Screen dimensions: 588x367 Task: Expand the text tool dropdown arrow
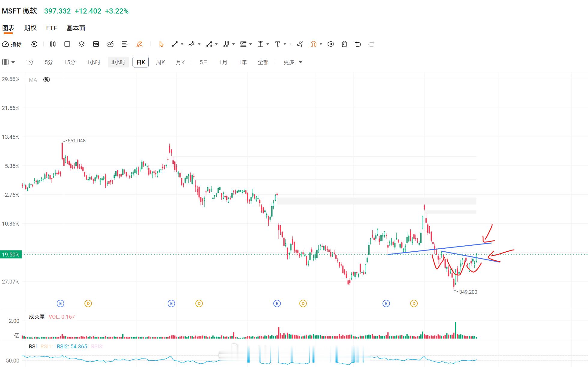click(285, 44)
